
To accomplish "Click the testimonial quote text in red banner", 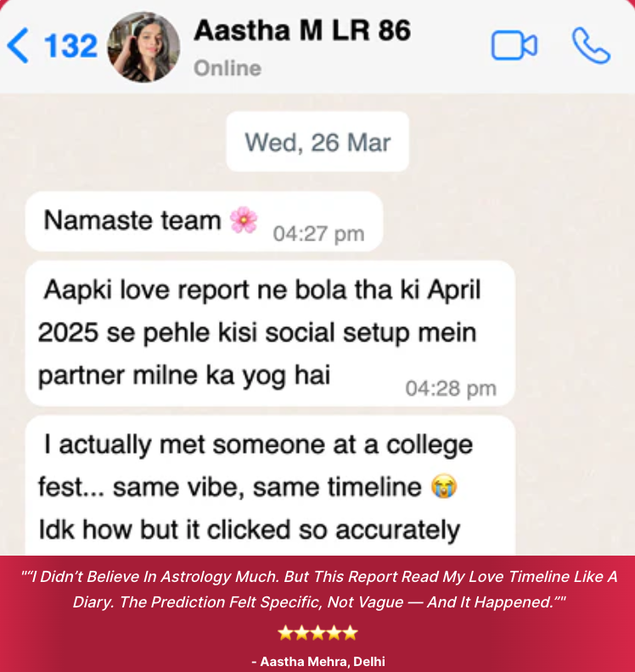I will coord(319,590).
